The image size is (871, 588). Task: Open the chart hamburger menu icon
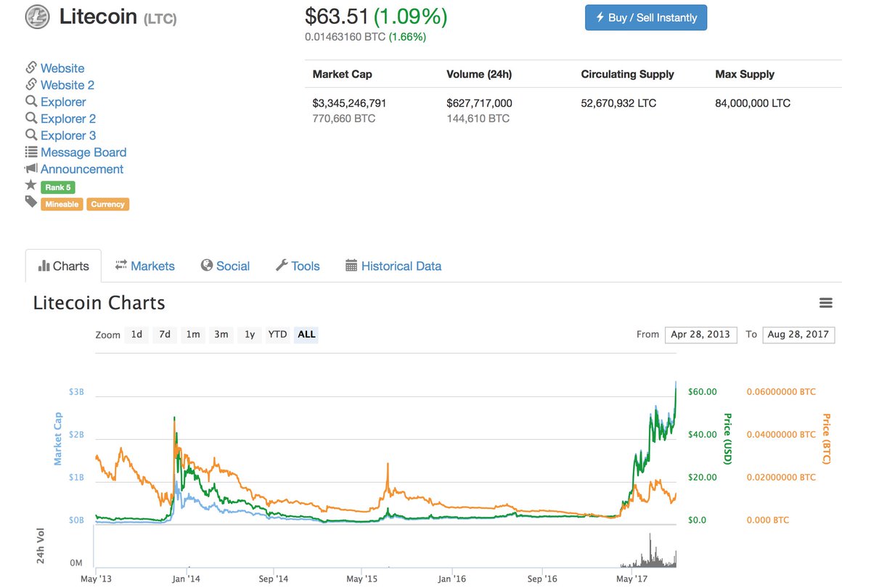(x=826, y=303)
